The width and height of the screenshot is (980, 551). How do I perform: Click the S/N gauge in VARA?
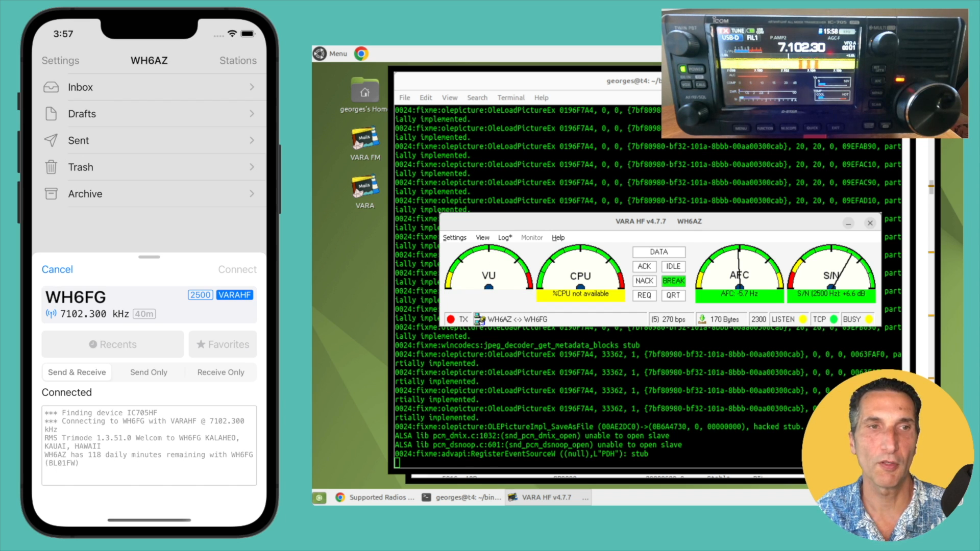pos(831,267)
